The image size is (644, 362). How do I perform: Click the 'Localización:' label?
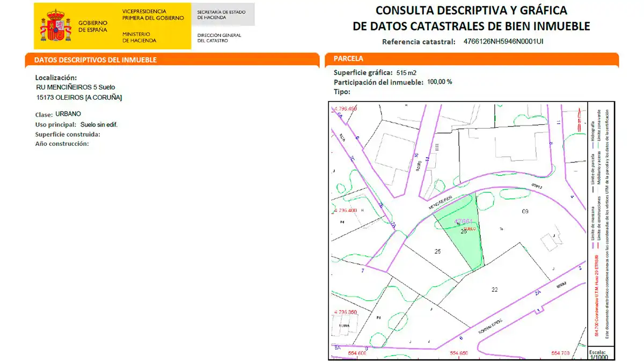point(56,77)
